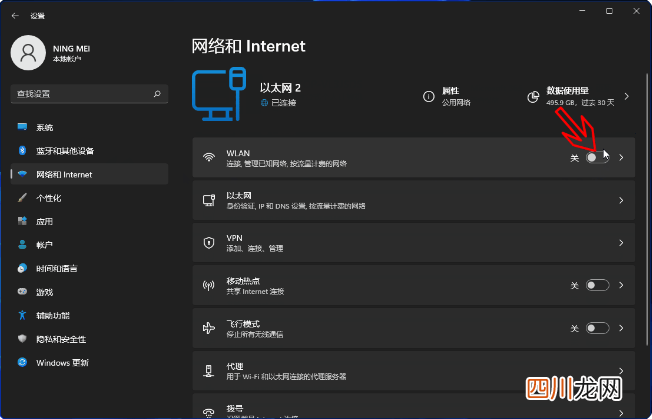Expand the 飞行模式 row chevron

[621, 328]
